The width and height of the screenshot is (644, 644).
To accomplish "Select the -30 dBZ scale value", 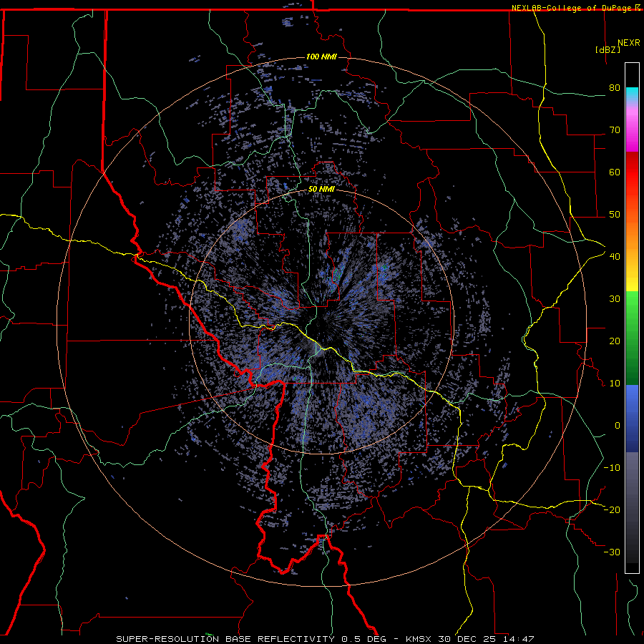I will (612, 552).
